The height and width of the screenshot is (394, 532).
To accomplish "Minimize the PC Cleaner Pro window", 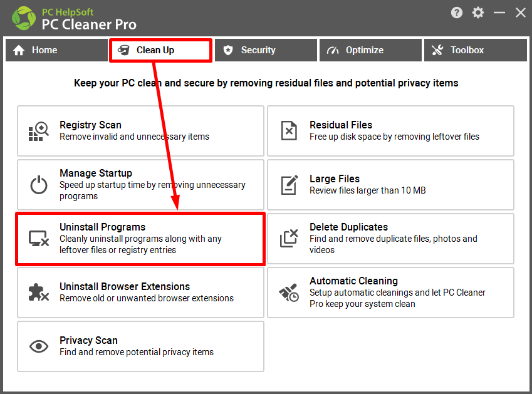I will (499, 13).
